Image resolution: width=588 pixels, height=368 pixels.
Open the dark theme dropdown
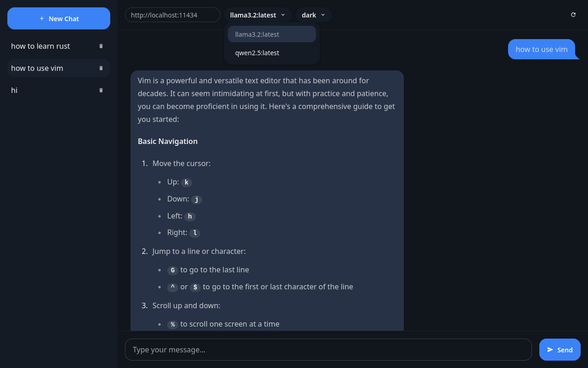313,15
